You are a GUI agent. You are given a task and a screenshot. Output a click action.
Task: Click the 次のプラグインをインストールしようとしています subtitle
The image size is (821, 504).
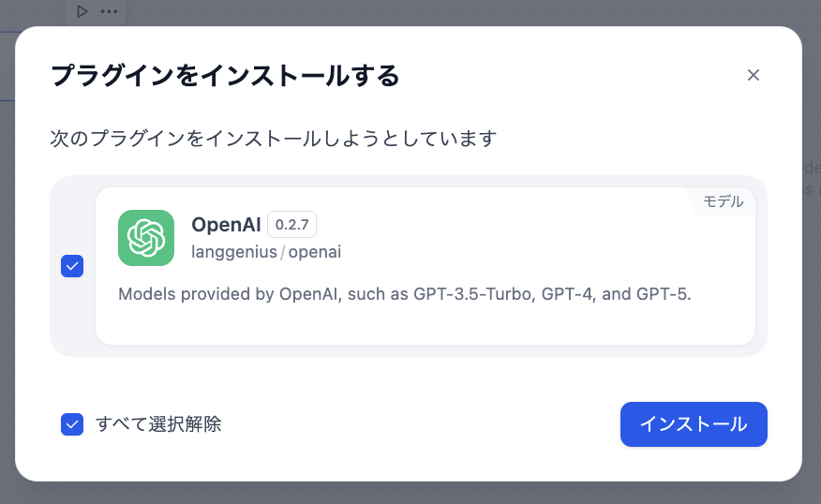point(273,139)
